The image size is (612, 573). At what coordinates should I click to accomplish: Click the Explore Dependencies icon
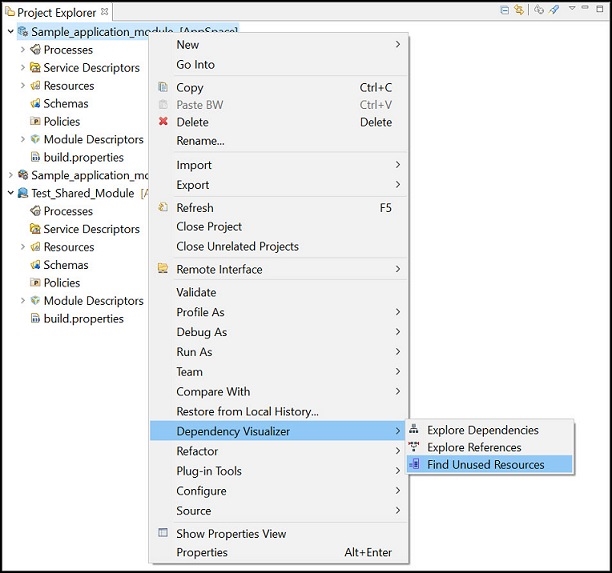click(x=414, y=429)
